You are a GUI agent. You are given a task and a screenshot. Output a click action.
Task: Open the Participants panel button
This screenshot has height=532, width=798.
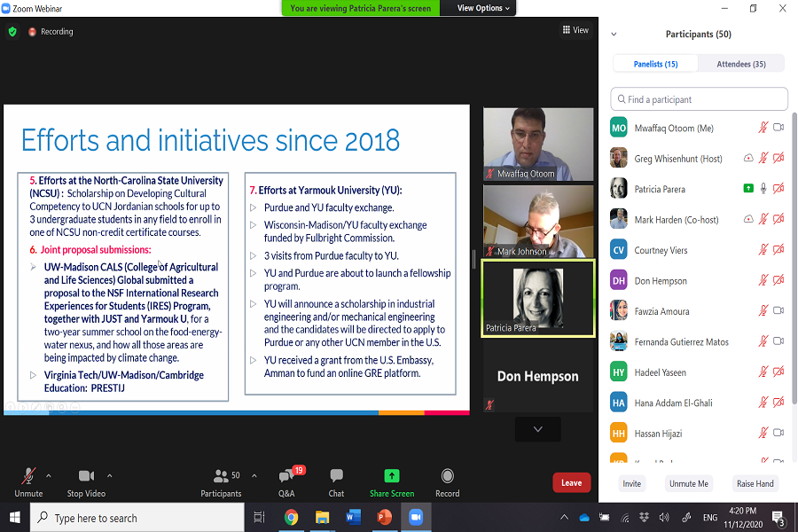(221, 482)
